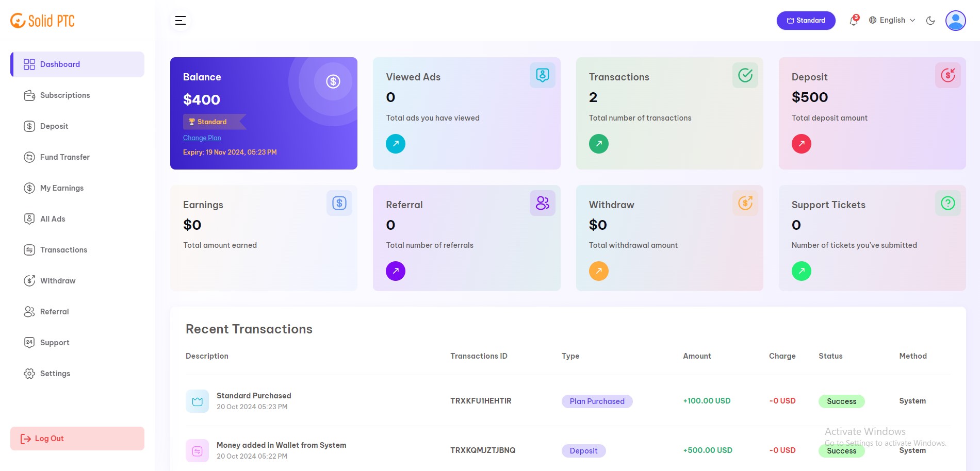Open the user profile avatar menu
Screen dimensions: 980x471
point(956,20)
